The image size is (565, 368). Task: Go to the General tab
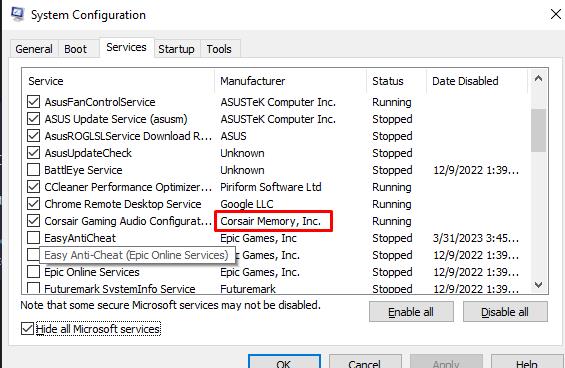point(34,49)
